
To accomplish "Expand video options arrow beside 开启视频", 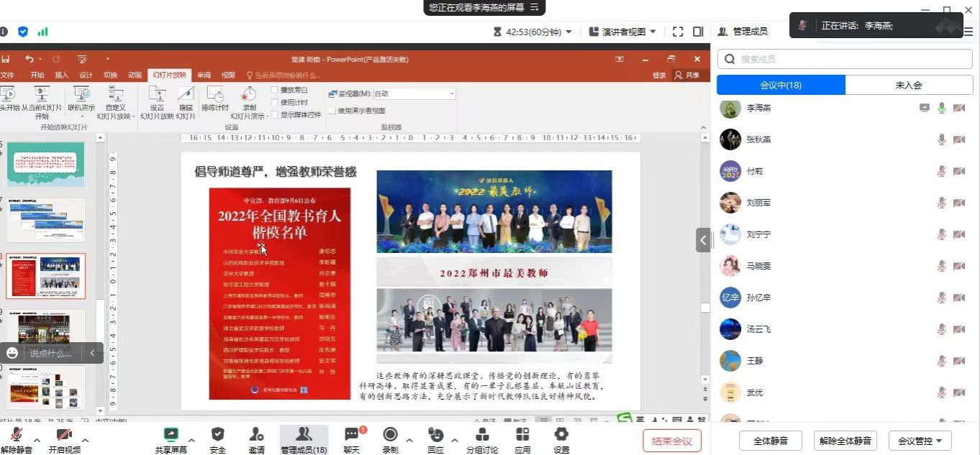I will tap(85, 440).
